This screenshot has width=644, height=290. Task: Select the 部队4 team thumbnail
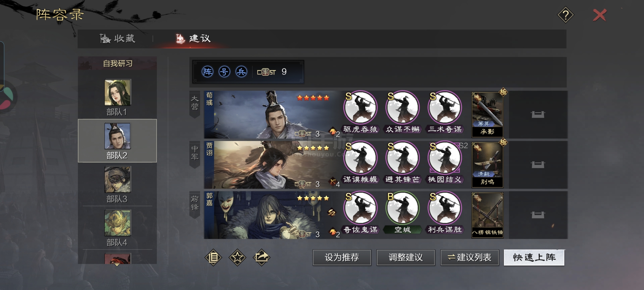(x=117, y=223)
